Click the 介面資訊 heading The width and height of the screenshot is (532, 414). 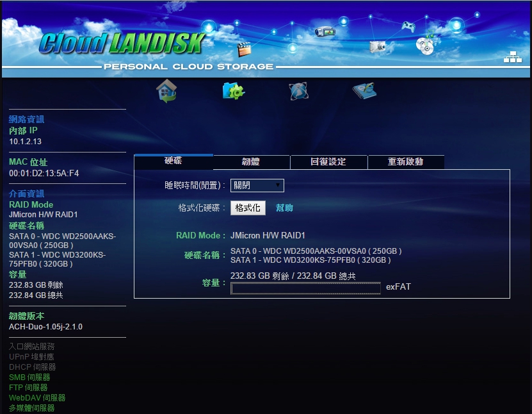tap(26, 194)
